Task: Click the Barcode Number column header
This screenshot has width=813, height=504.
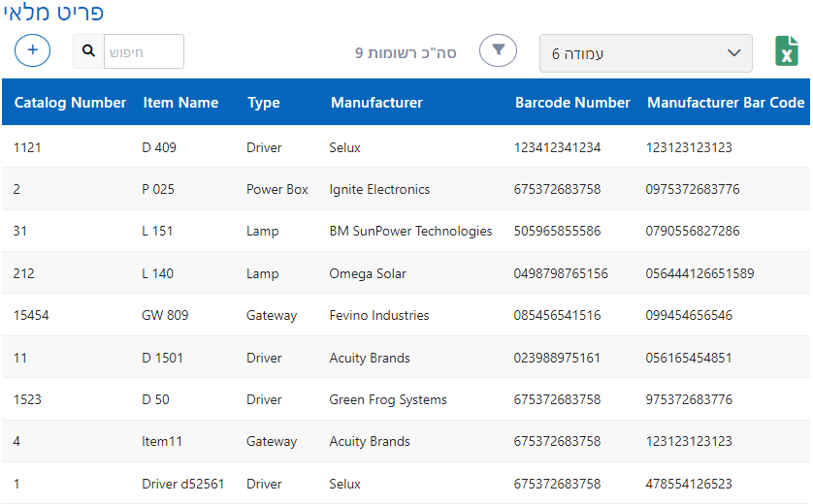Action: click(572, 103)
